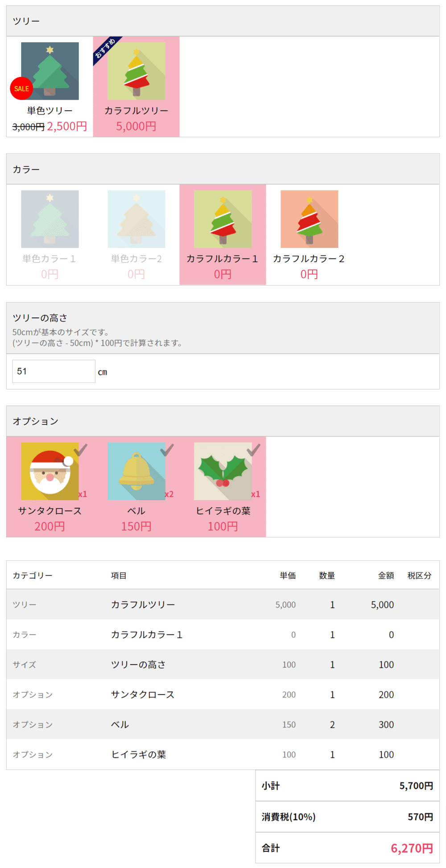Viewport: 446px width, 868px height.
Task: Toggle the サンタクロース checkmark
Action: coord(81,450)
